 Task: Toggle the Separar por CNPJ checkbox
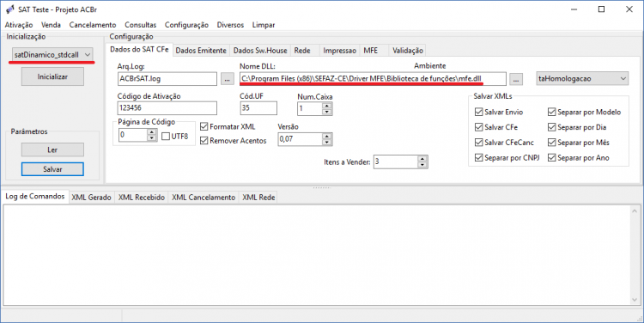coord(478,157)
